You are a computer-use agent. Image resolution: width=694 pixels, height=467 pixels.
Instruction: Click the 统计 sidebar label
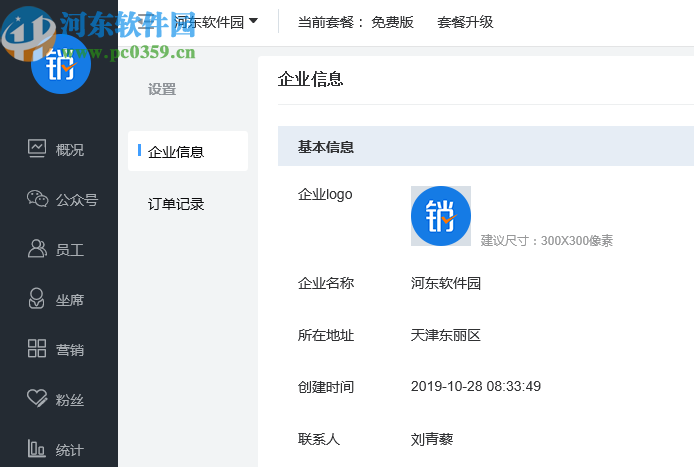70,450
